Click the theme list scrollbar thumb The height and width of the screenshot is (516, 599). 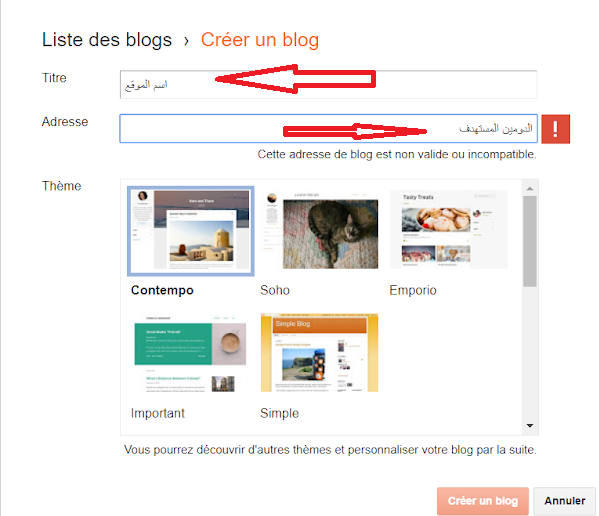coord(530,241)
